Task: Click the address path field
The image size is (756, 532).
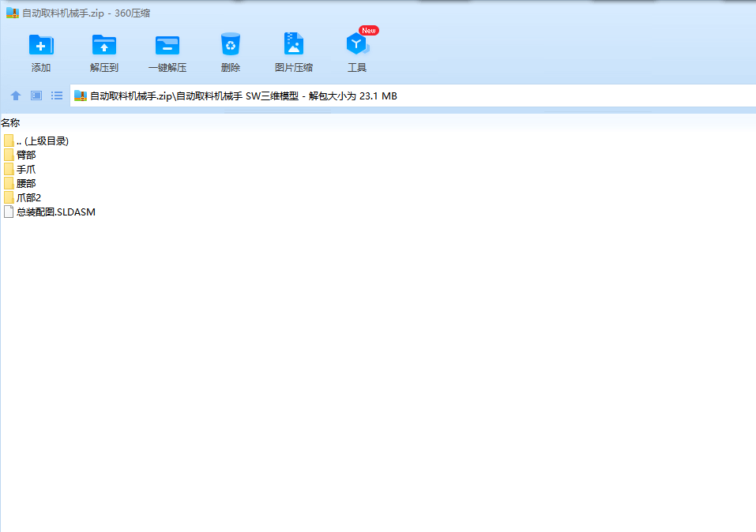Action: coord(412,96)
